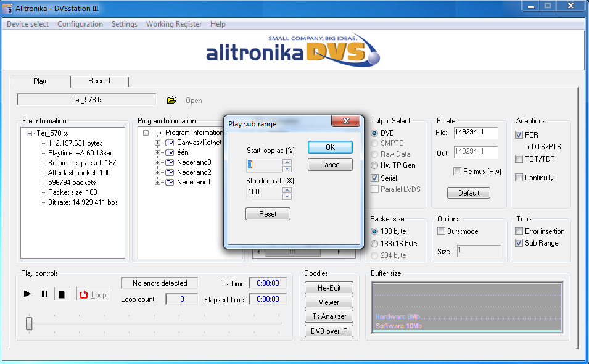
Task: Expand the één program tree node
Action: (158, 152)
